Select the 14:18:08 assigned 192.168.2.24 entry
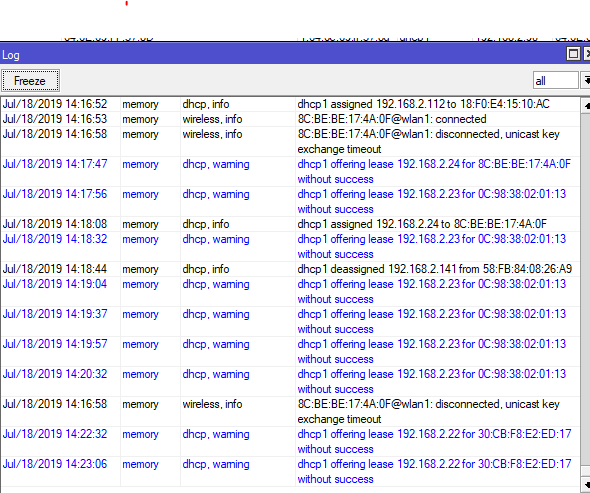The height and width of the screenshot is (493, 590). tap(290, 224)
